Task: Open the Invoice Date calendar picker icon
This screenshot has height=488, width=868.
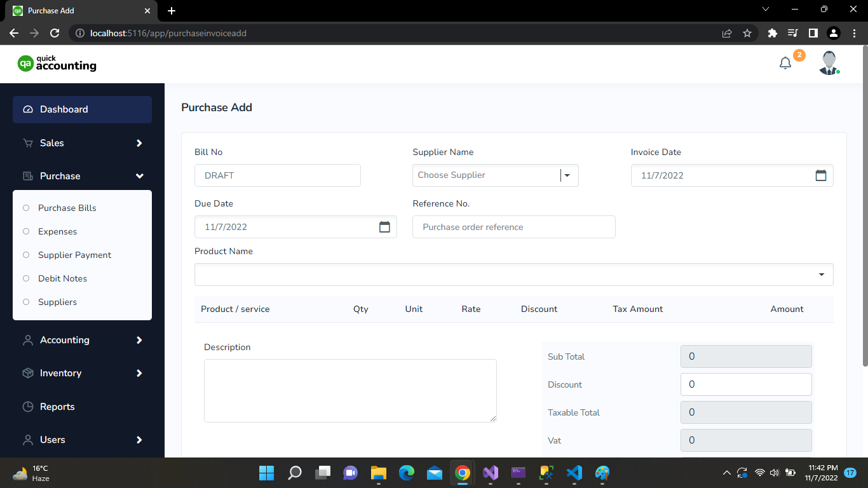Action: (x=820, y=175)
